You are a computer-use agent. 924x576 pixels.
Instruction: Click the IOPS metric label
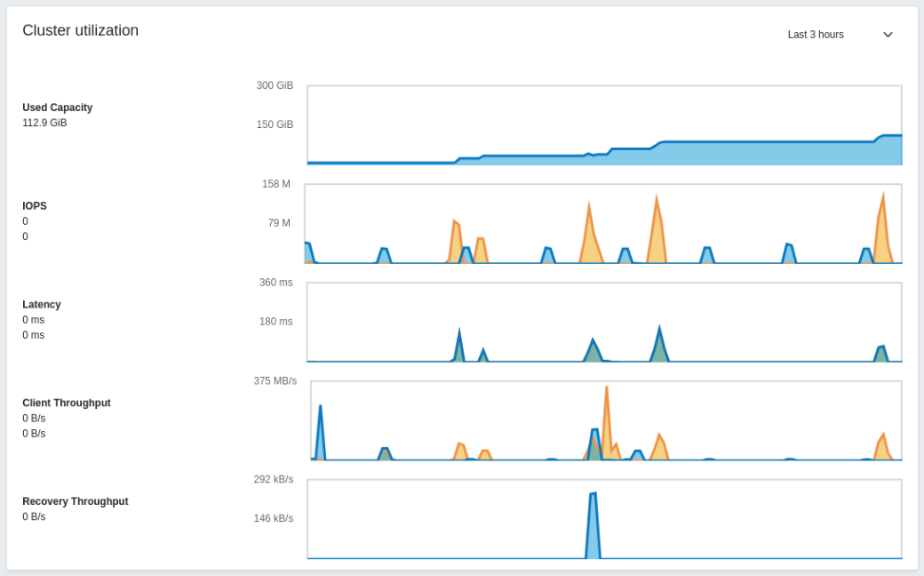pos(34,205)
